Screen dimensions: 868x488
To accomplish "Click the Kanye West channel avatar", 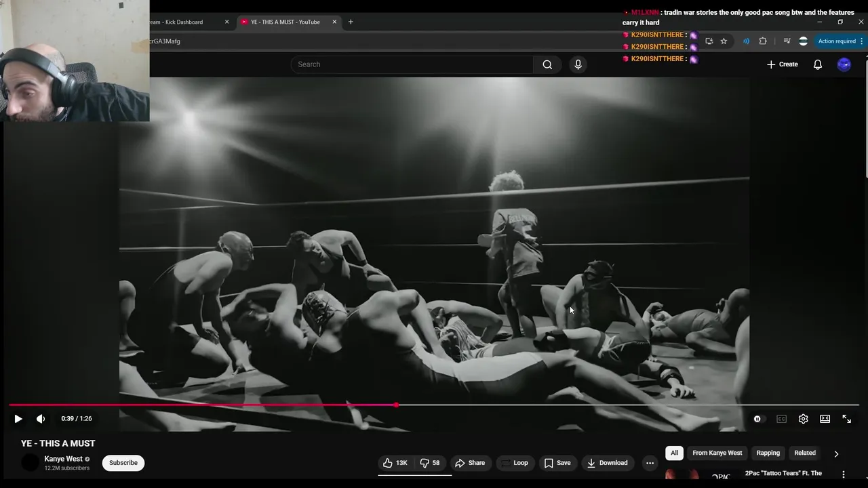I will [x=31, y=463].
